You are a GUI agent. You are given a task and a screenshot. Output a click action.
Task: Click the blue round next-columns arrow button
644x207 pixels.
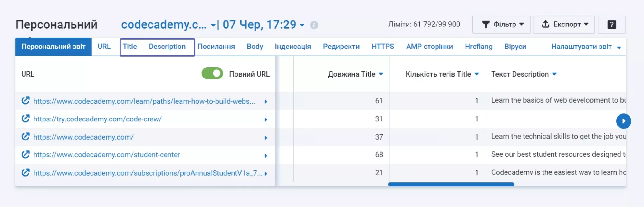pyautogui.click(x=623, y=121)
